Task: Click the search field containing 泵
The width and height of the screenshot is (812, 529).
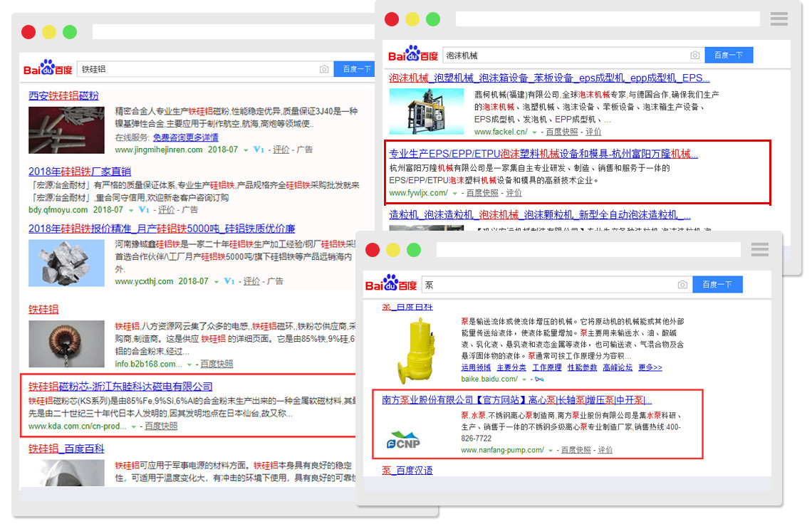Action: click(x=548, y=285)
